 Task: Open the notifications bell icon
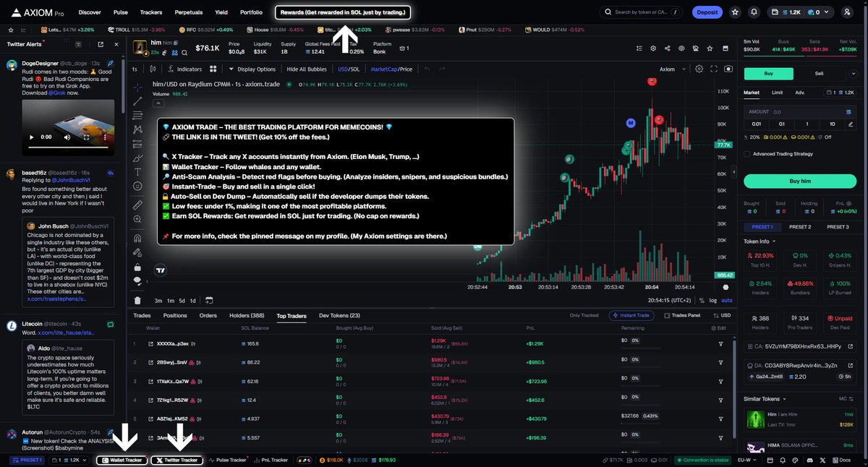(x=754, y=12)
